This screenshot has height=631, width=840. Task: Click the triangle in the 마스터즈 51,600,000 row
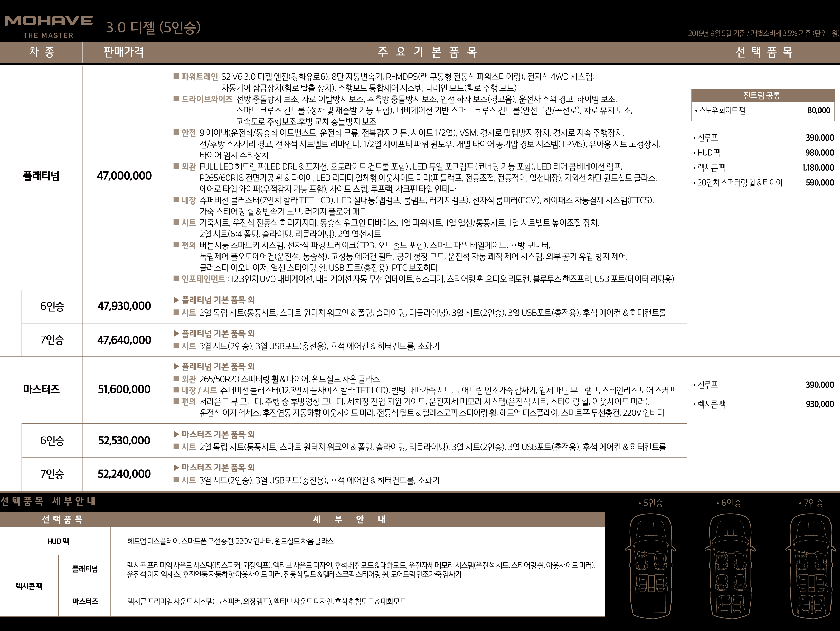point(176,367)
